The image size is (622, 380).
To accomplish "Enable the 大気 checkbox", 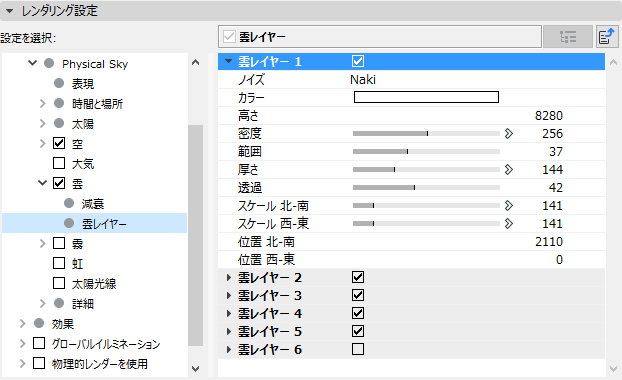I will [59, 163].
